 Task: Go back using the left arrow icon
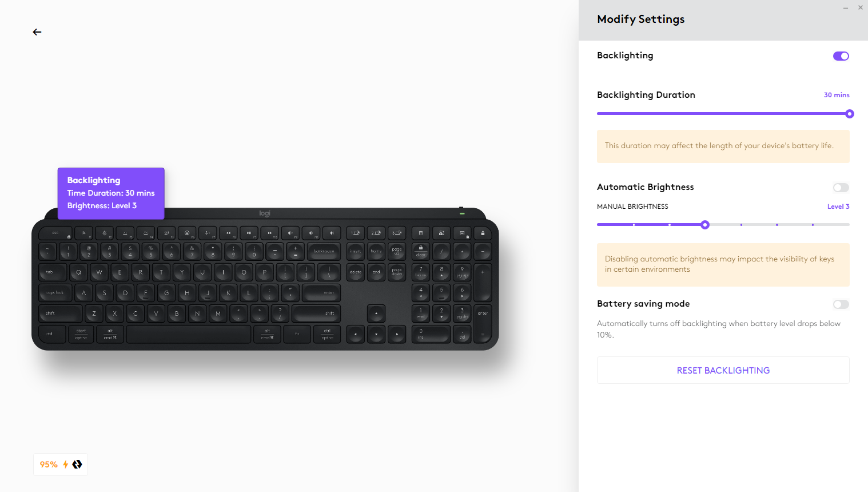click(37, 32)
